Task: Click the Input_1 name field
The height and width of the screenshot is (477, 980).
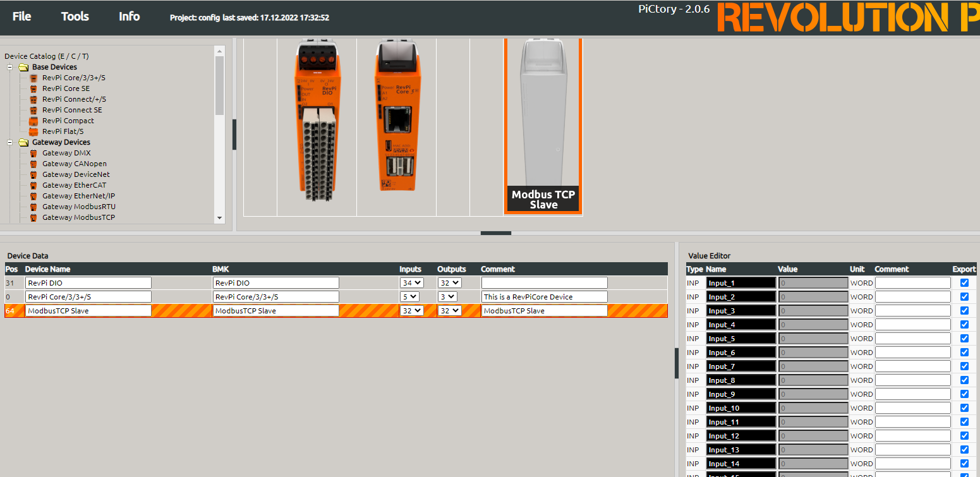Action: tap(741, 283)
